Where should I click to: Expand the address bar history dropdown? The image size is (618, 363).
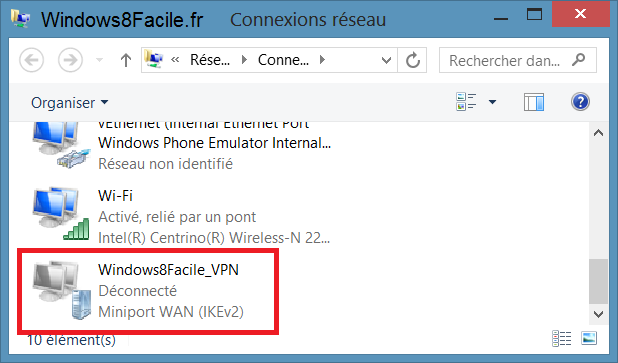click(x=386, y=60)
